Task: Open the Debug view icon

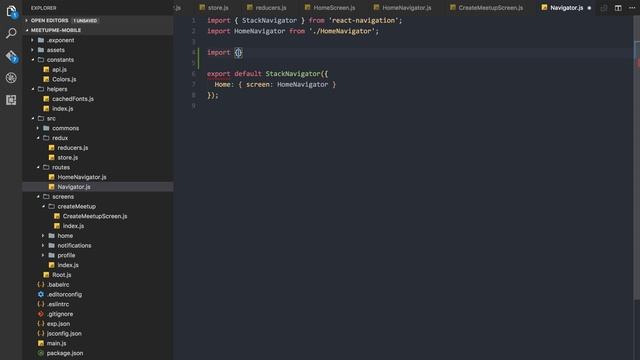Action: pos(11,78)
